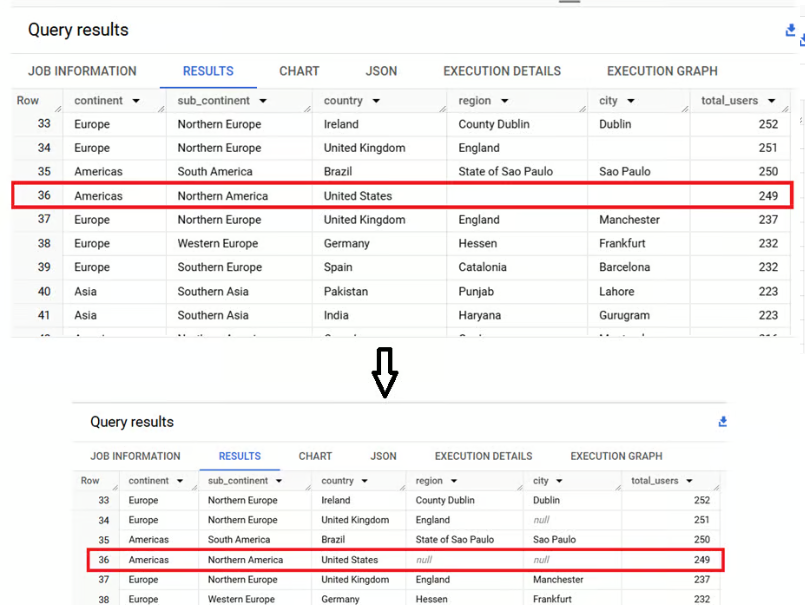The image size is (805, 605).
Task: Open the country column dropdown
Action: coord(375,100)
